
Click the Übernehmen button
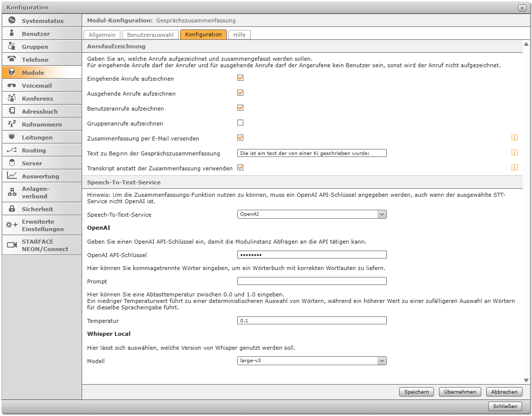click(460, 392)
